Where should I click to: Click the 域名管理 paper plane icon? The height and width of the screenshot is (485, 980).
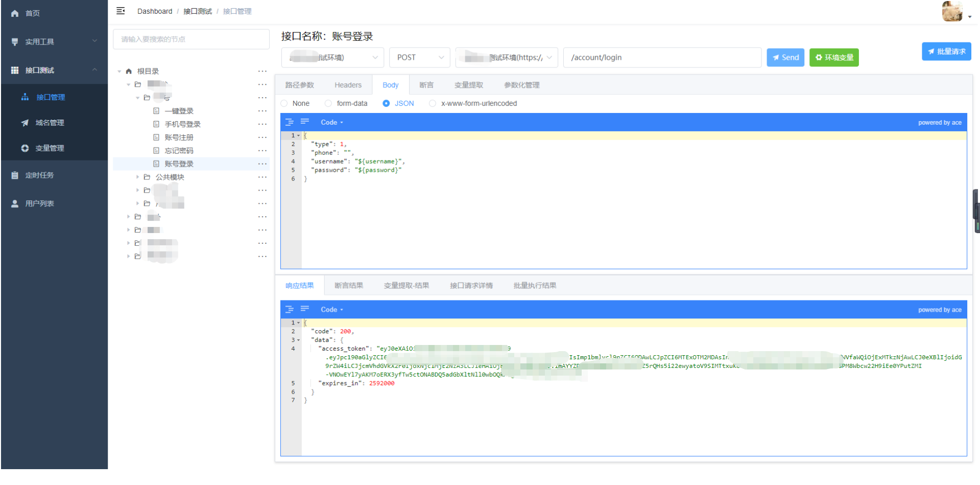tap(25, 123)
